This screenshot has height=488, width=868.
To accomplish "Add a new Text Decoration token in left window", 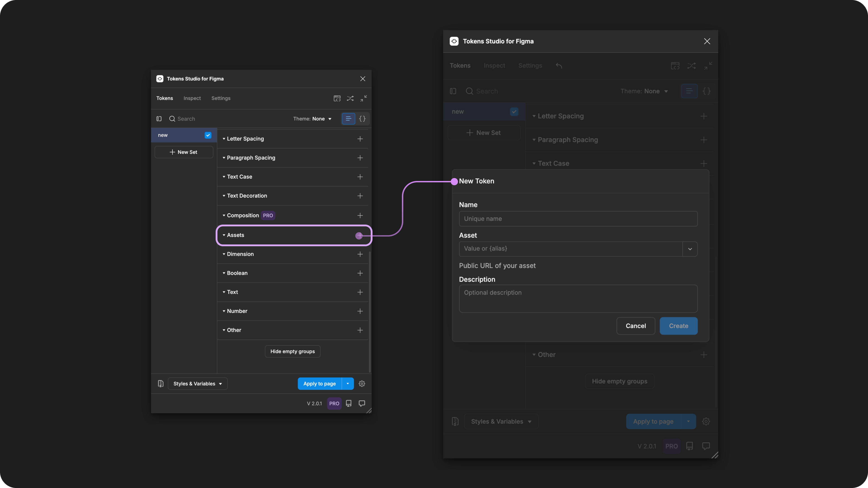I will (x=360, y=196).
